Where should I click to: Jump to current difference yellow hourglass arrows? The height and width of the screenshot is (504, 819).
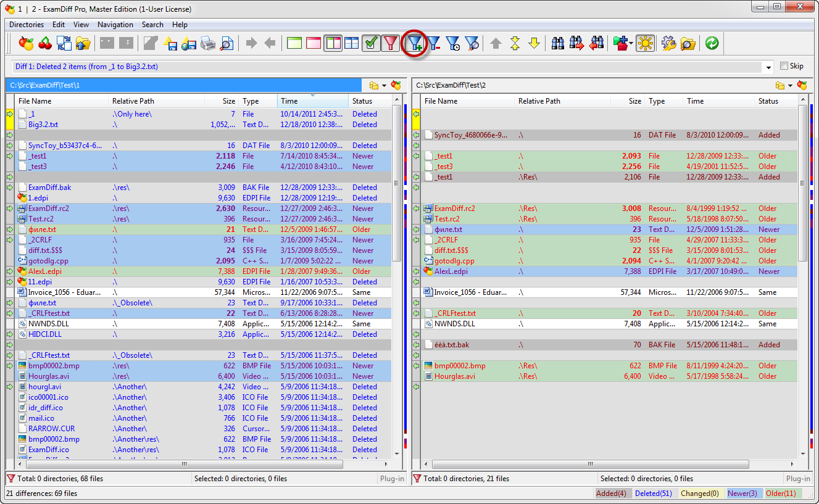(515, 43)
